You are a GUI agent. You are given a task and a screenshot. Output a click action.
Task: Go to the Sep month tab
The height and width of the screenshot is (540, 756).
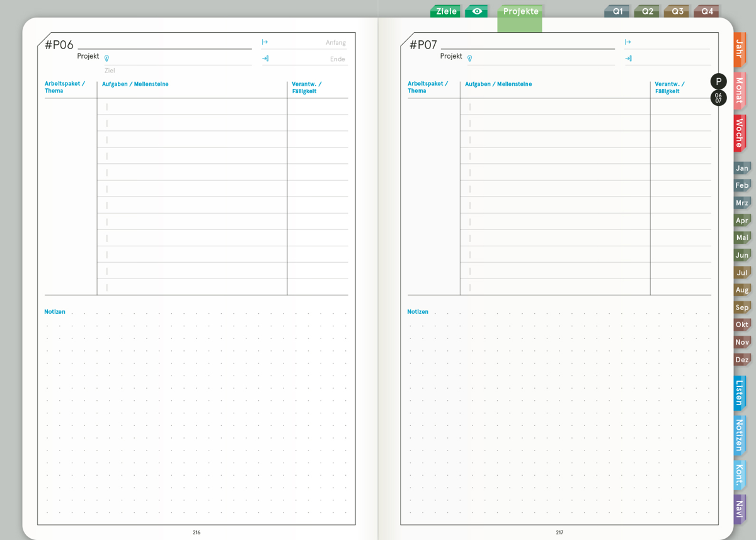tap(742, 307)
